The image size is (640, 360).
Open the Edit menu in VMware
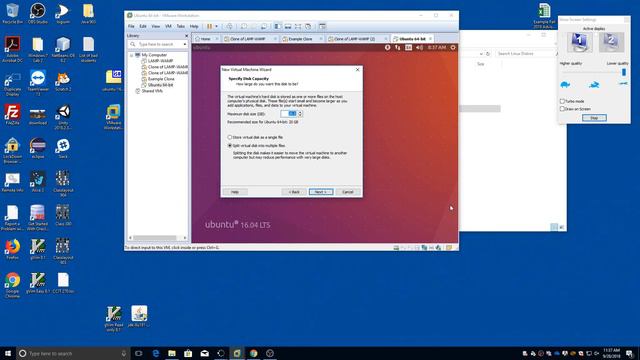pos(143,27)
